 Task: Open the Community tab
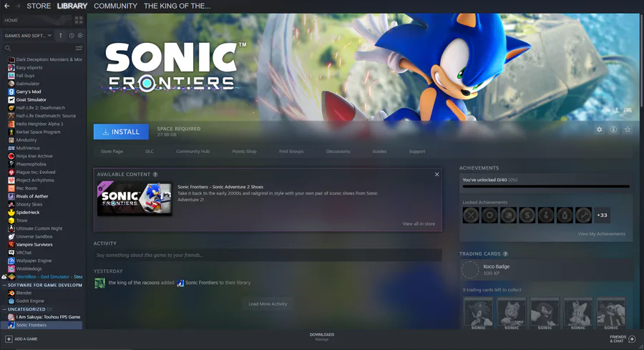coord(115,6)
